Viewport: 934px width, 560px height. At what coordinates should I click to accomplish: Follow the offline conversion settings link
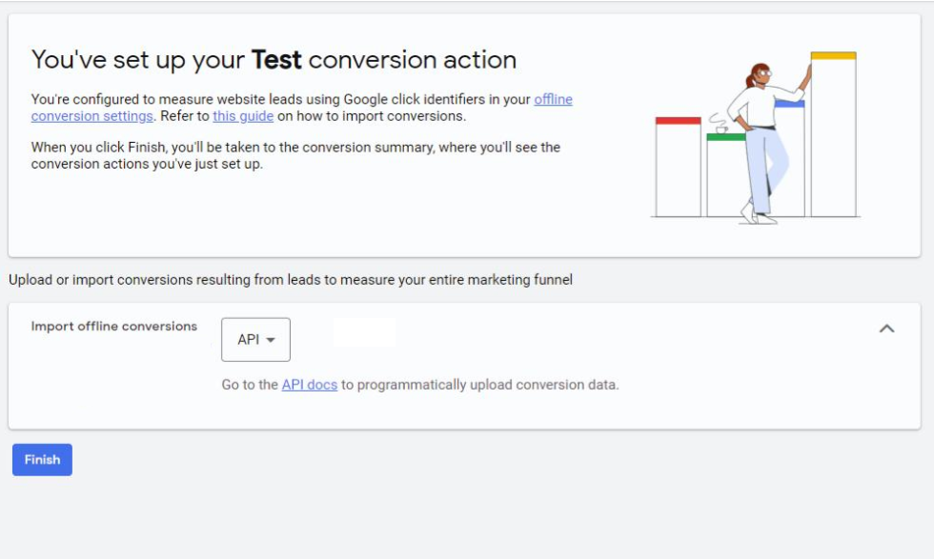point(91,116)
